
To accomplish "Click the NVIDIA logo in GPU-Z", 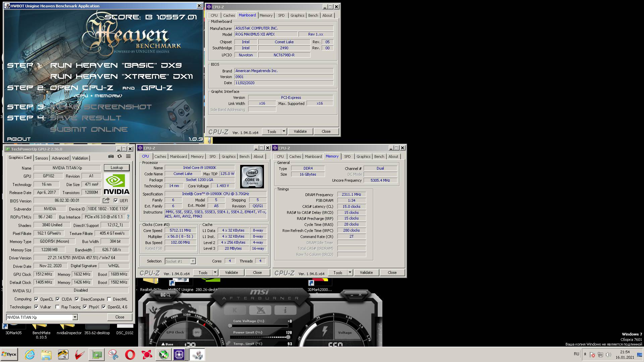I will tap(116, 184).
